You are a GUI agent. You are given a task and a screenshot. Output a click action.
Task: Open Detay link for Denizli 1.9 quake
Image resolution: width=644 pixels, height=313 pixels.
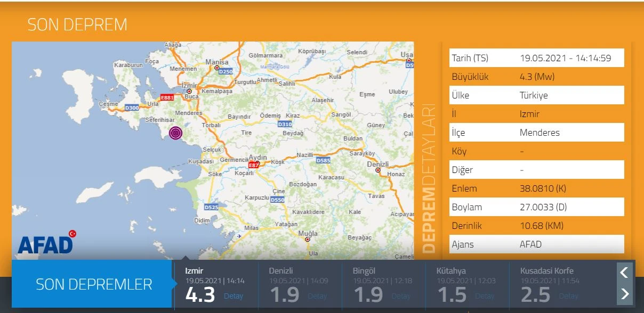tap(317, 296)
